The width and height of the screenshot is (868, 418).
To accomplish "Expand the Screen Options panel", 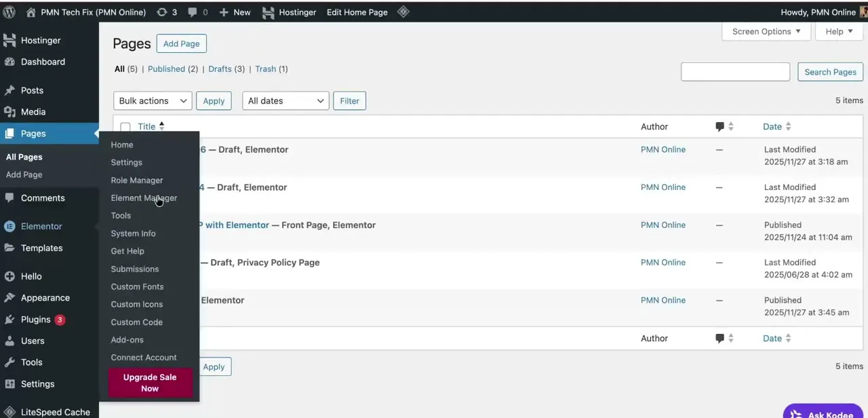I will [766, 31].
